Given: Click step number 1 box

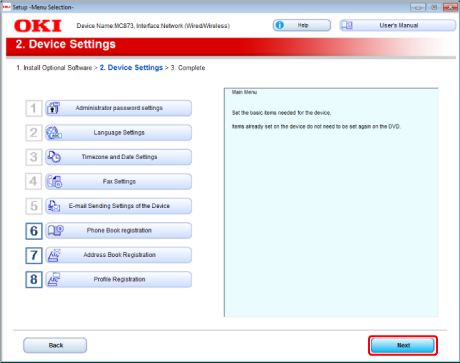Looking at the screenshot, I should (x=34, y=109).
